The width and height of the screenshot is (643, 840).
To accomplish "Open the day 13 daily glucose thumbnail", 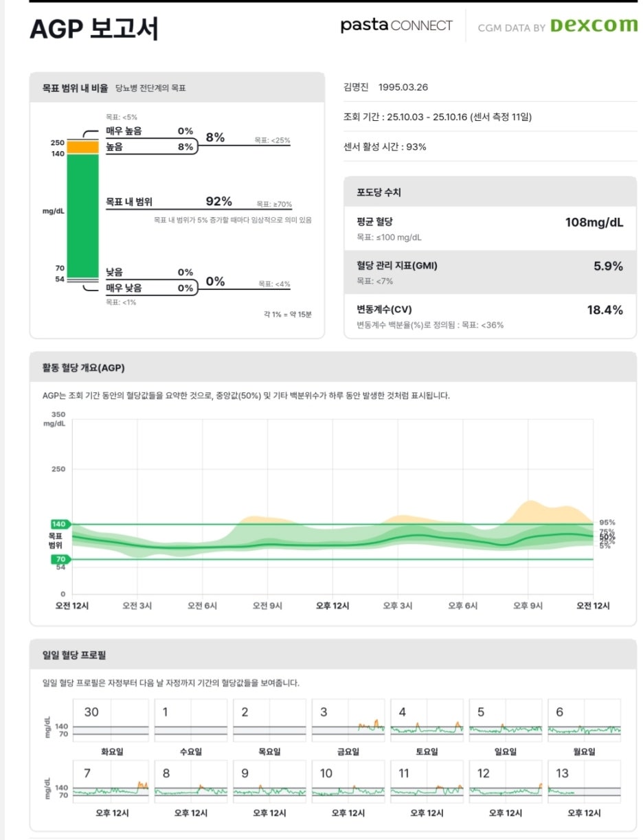I will [x=583, y=782].
